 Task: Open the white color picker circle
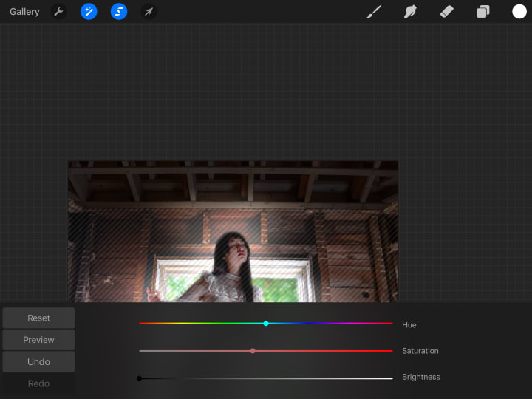coord(519,12)
